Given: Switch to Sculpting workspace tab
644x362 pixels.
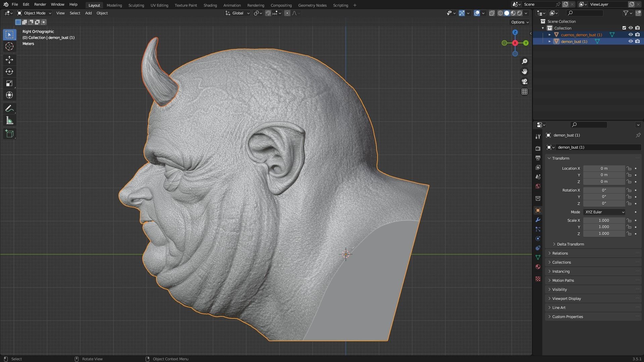Looking at the screenshot, I should (136, 5).
